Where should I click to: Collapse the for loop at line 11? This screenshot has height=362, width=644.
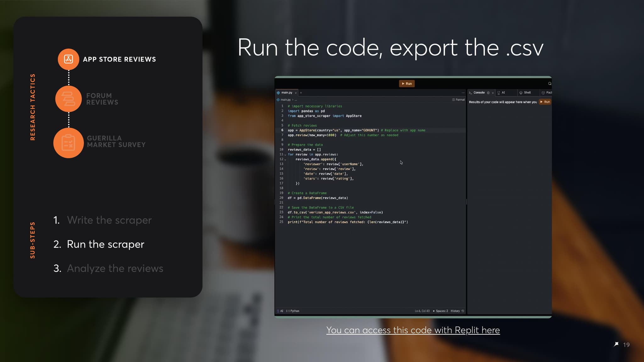[x=285, y=155]
